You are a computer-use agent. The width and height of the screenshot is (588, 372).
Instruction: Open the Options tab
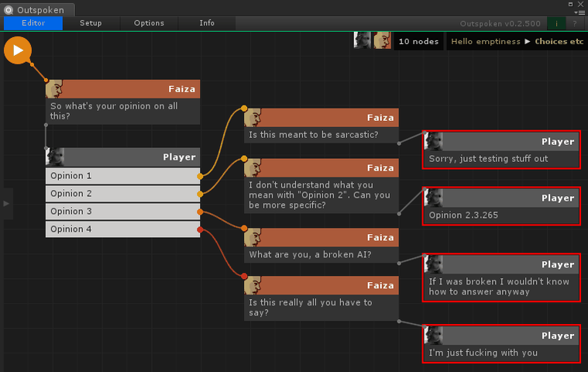coord(149,23)
